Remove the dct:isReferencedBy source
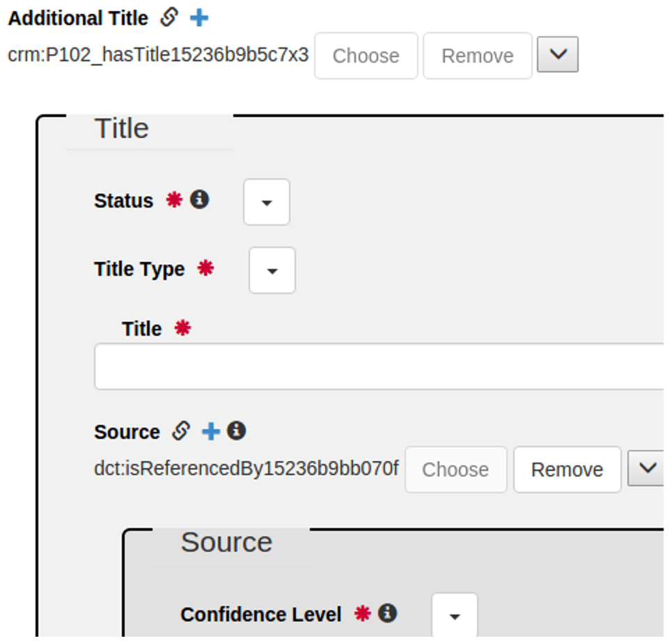 coord(567,470)
